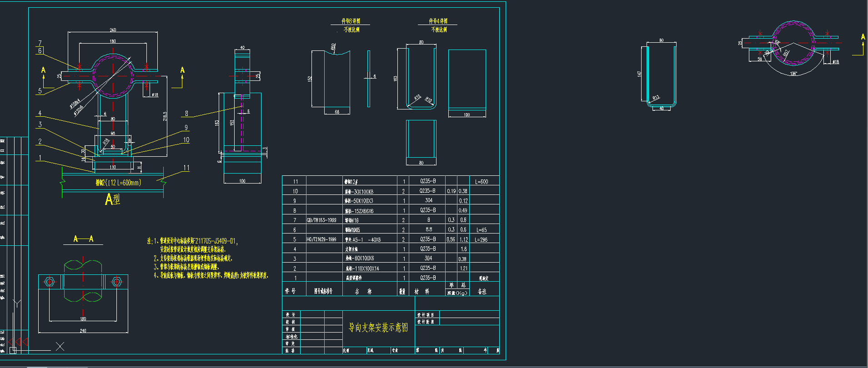The image size is (868, 368).
Task: Select the 136° angle dimension
Action: (793, 74)
